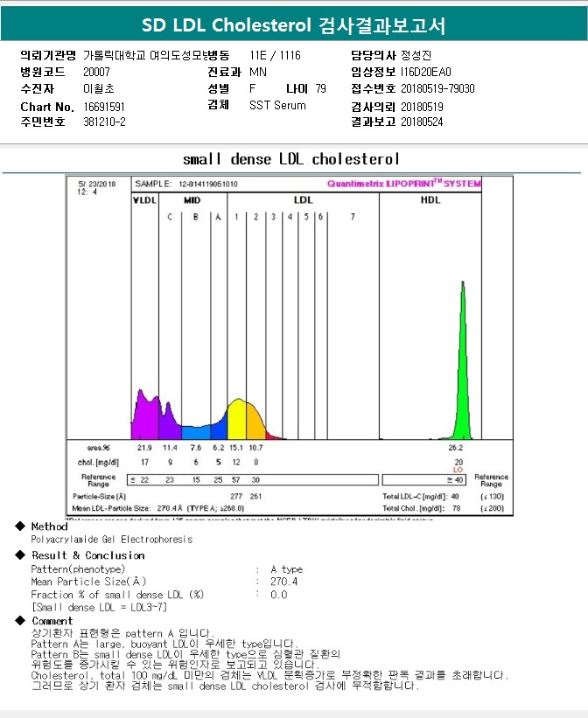Screen dimensions: 588x718
Task: Select the pattern result 'A type'
Action: coord(286,569)
